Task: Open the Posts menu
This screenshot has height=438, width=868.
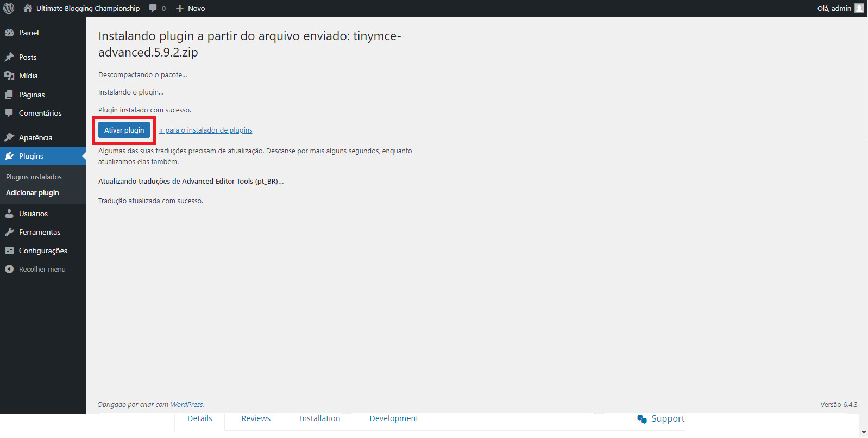Action: (28, 57)
